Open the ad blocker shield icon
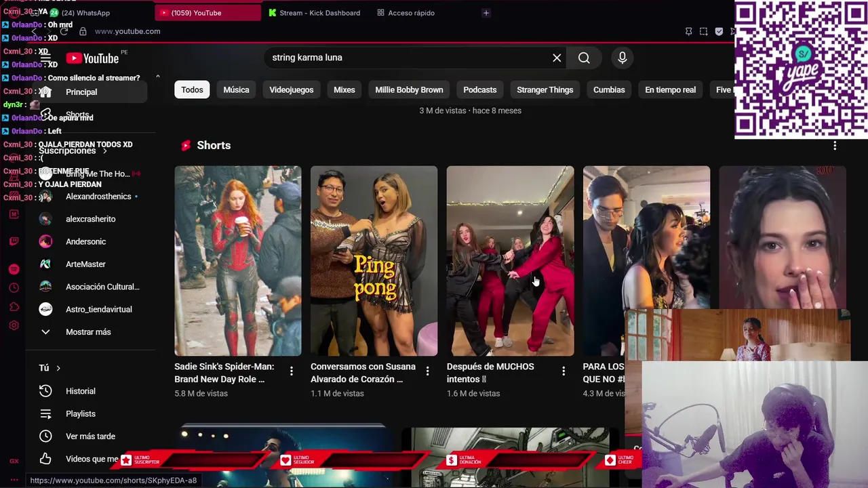This screenshot has width=868, height=488. pos(719,31)
